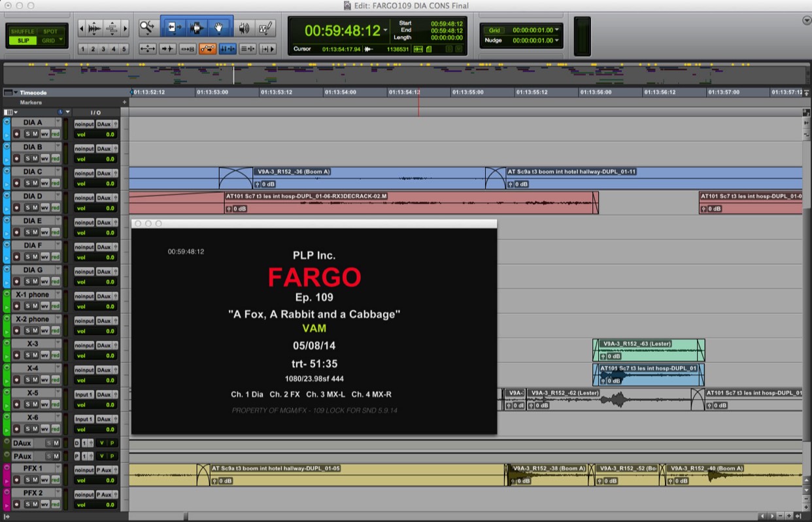
Task: Click the horizontal zoom out arrow
Action: click(81, 28)
